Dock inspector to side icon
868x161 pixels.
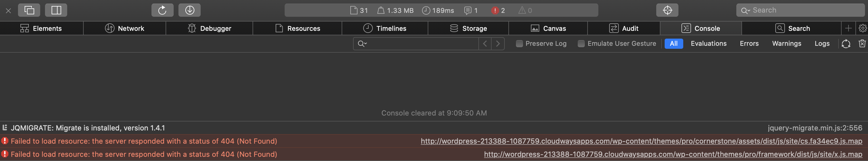(56, 10)
